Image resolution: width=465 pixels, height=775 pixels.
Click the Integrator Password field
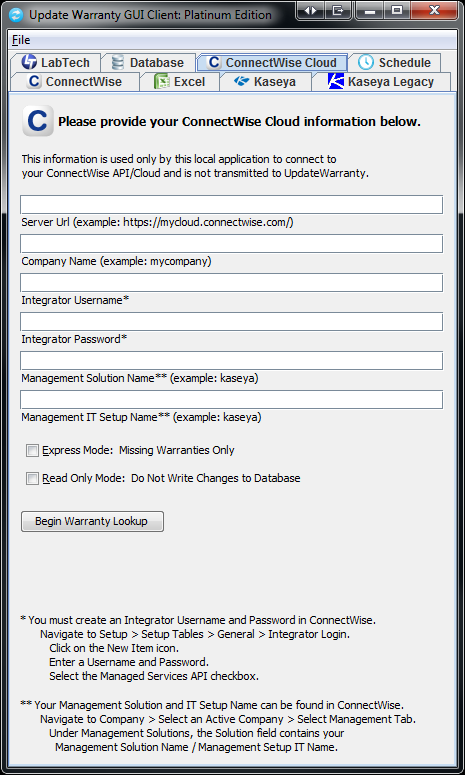tap(231, 322)
